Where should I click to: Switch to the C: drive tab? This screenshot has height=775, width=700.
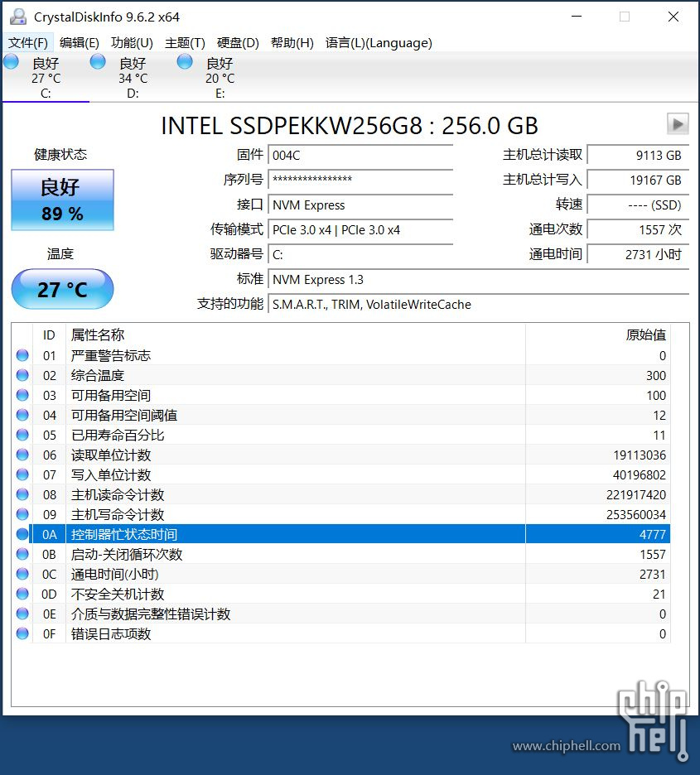46,78
